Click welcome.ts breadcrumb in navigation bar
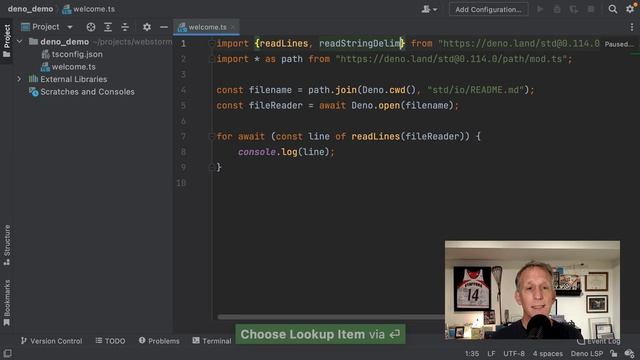The image size is (640, 360). point(89,9)
